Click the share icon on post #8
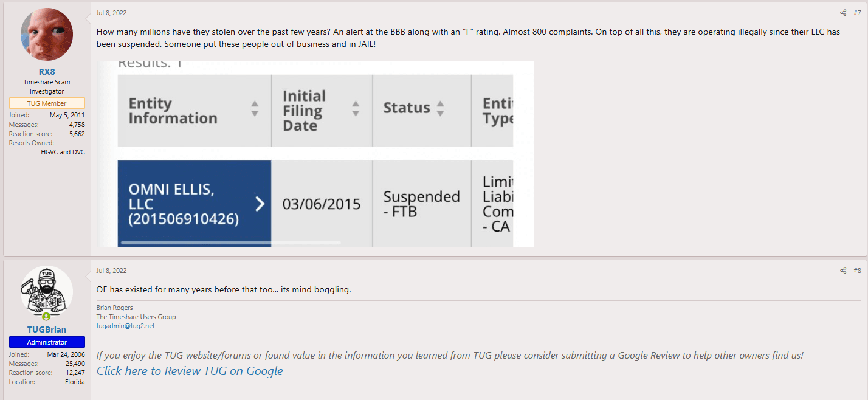Viewport: 868px width, 400px height. 843,271
